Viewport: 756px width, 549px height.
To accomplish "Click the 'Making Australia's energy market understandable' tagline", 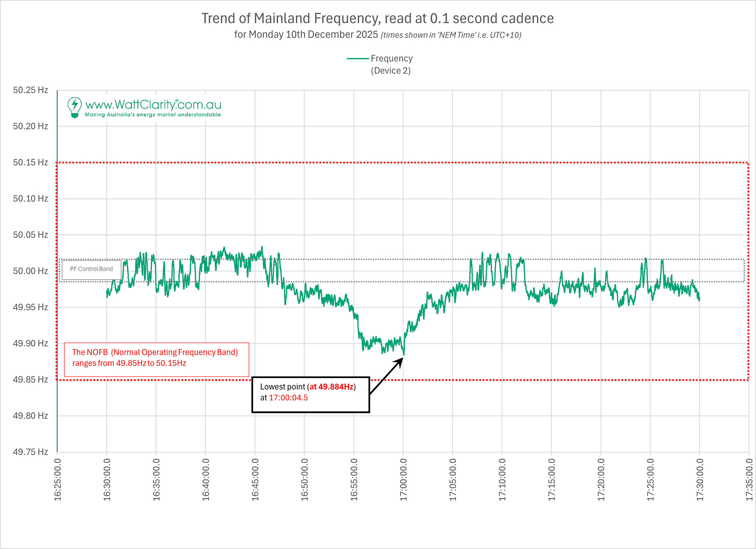I will coord(153,115).
